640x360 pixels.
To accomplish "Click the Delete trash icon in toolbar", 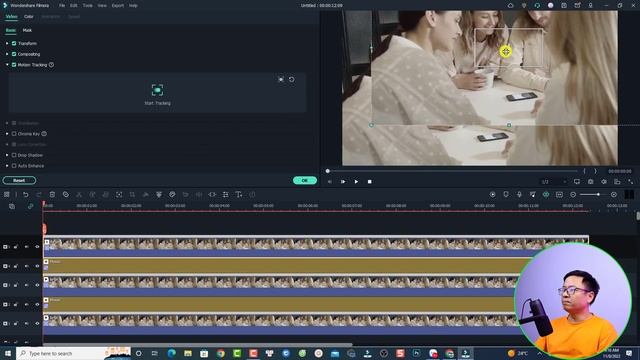I will [x=52, y=195].
